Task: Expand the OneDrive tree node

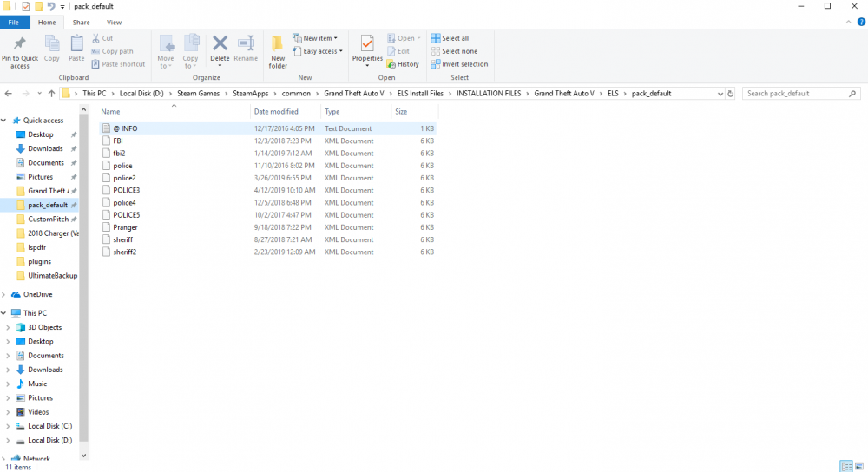Action: tap(3, 294)
